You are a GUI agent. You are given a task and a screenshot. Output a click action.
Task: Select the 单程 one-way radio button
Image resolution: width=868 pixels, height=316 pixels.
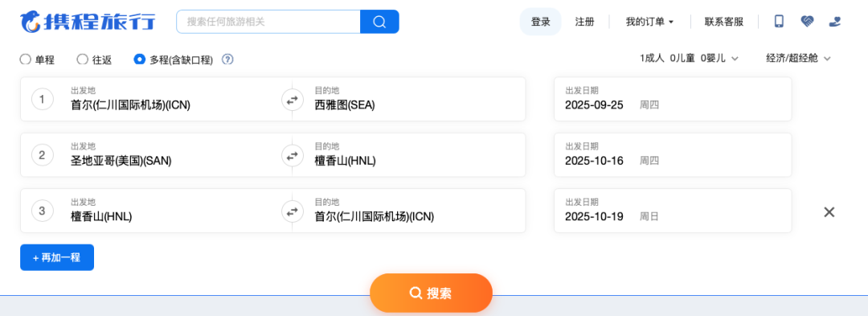pyautogui.click(x=26, y=60)
